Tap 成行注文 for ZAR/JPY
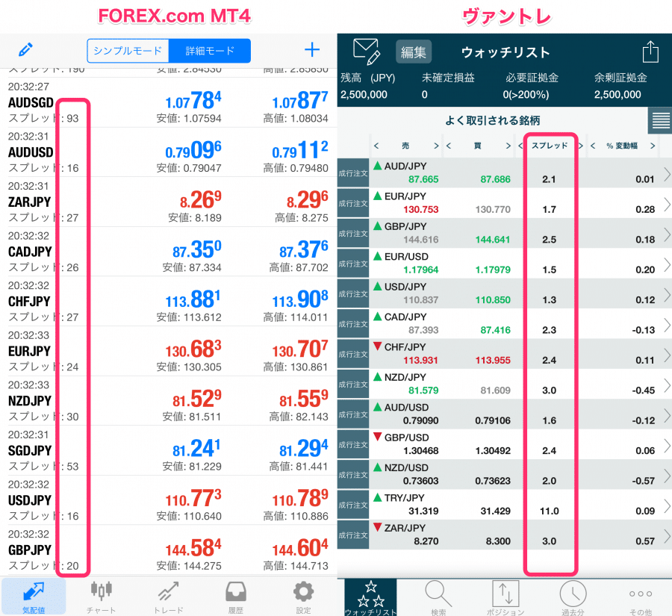This screenshot has height=616, width=672. click(353, 535)
